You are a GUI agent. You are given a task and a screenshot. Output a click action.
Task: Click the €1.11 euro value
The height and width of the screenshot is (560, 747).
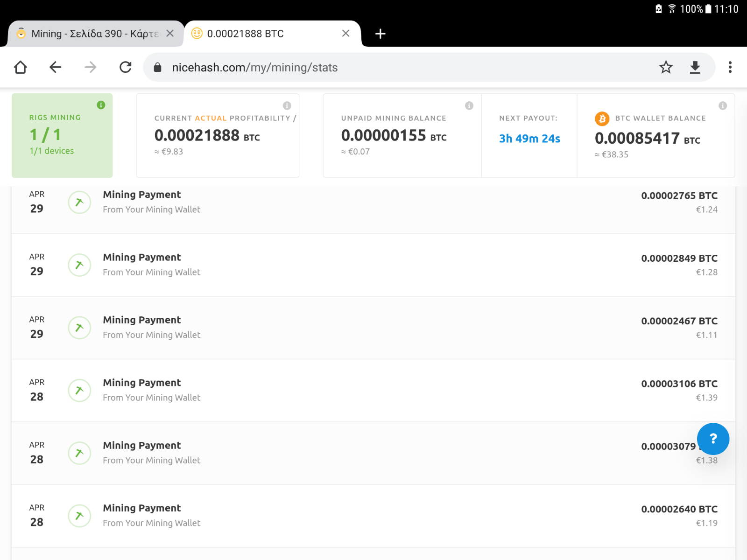(707, 335)
